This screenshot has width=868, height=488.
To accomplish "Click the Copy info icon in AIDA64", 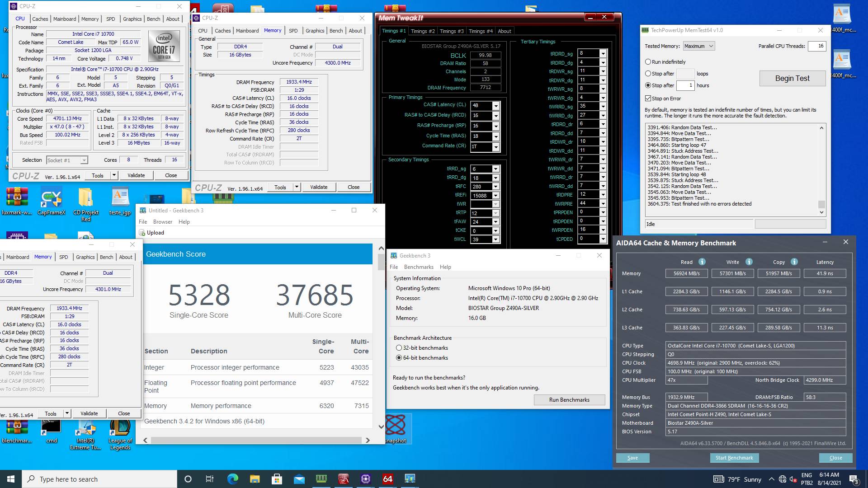I will pos(794,262).
